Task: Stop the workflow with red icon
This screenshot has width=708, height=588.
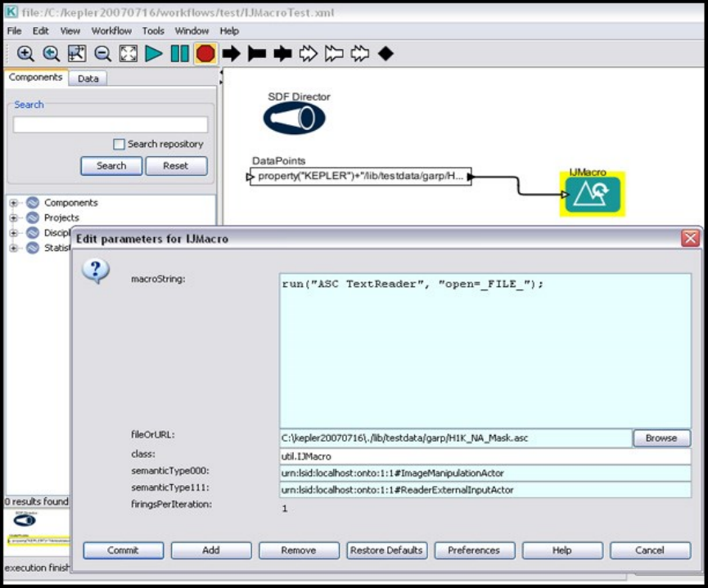Action: (x=205, y=54)
